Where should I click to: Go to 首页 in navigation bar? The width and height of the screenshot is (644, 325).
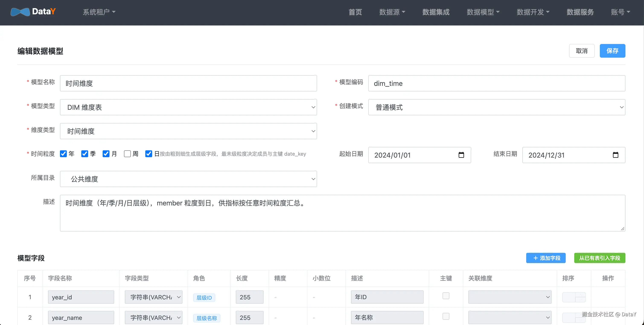pos(355,12)
